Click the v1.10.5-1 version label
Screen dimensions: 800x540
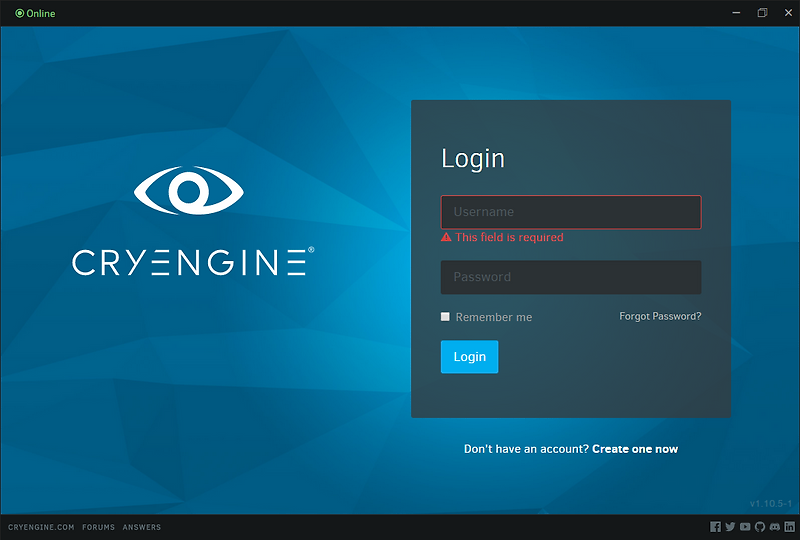[770, 504]
